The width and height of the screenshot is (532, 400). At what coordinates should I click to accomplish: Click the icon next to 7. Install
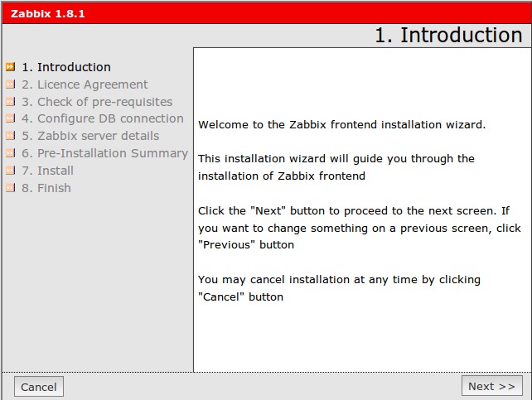click(11, 171)
